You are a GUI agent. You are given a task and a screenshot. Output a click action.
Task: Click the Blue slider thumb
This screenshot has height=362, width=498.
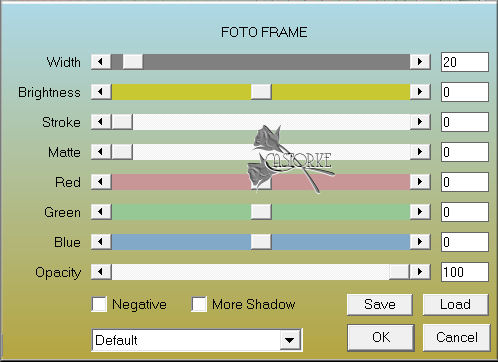click(x=261, y=242)
